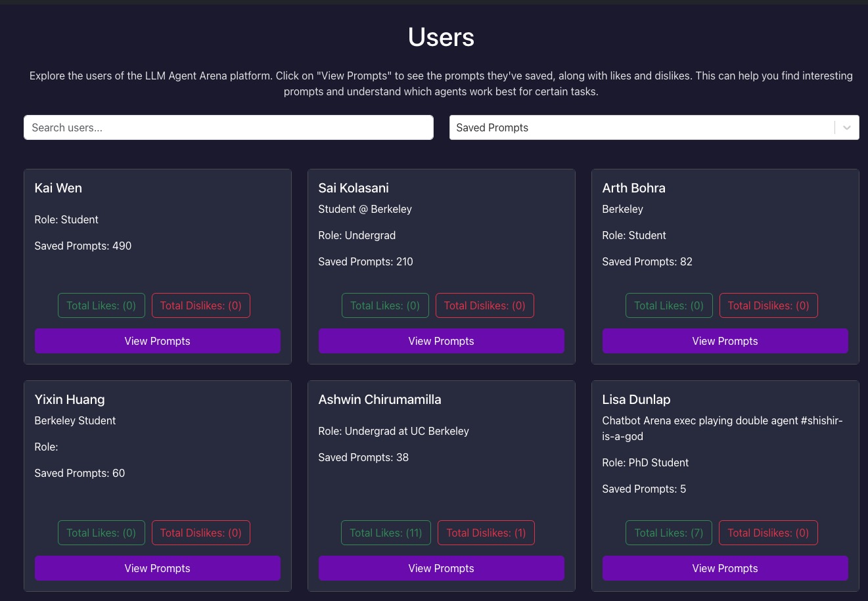Select Sai Kolasani's Total Likes badge
Viewport: 868px width, 601px height.
(385, 305)
